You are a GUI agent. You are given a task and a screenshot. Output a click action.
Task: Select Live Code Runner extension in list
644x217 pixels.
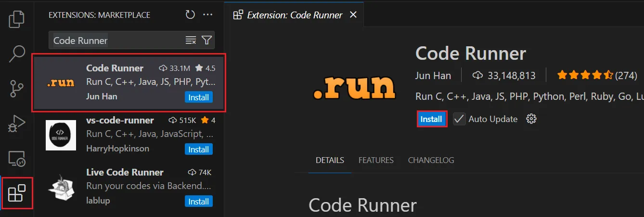tap(129, 187)
